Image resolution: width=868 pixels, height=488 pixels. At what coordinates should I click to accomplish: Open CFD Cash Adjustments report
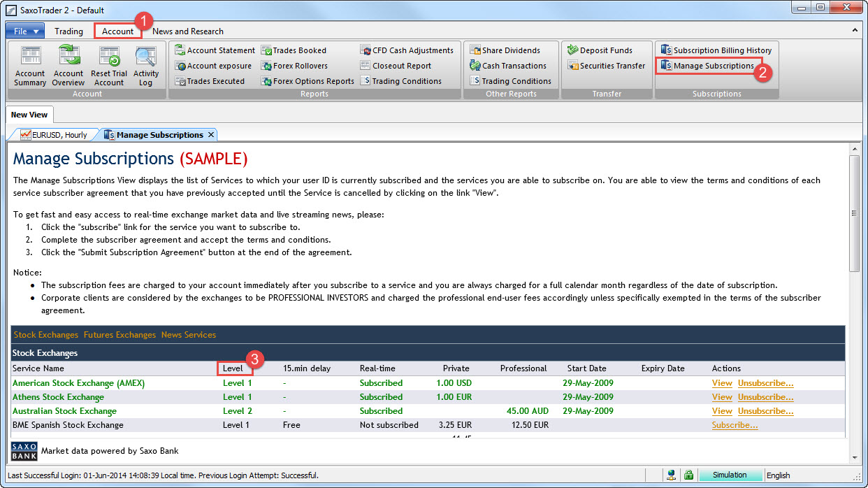click(407, 50)
